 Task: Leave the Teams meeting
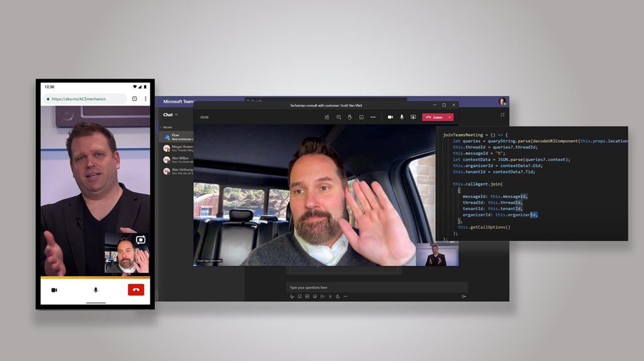click(x=435, y=117)
